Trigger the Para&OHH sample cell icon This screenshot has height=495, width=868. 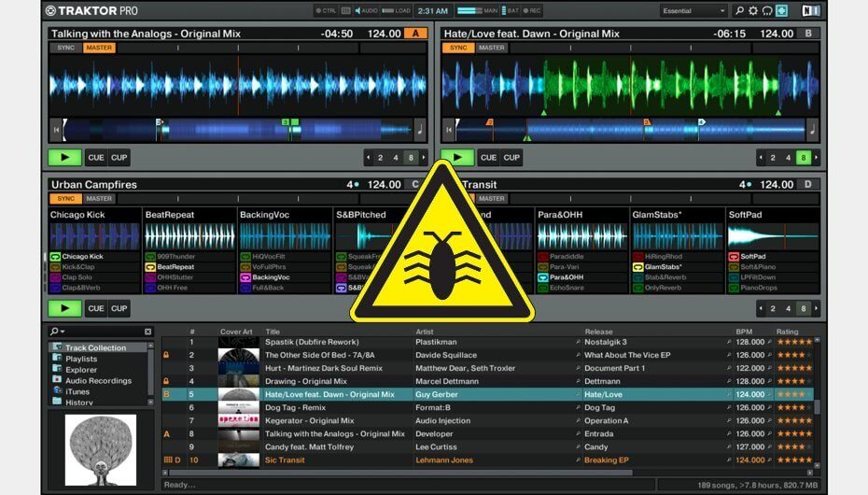point(543,277)
